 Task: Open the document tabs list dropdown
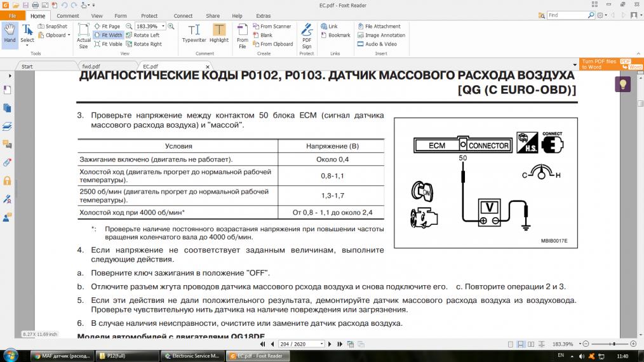click(x=575, y=65)
